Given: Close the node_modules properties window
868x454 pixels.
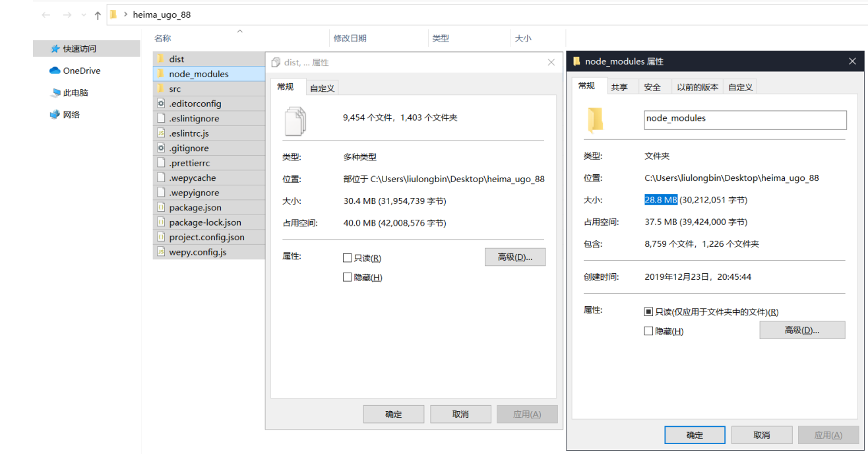Looking at the screenshot, I should tap(852, 61).
